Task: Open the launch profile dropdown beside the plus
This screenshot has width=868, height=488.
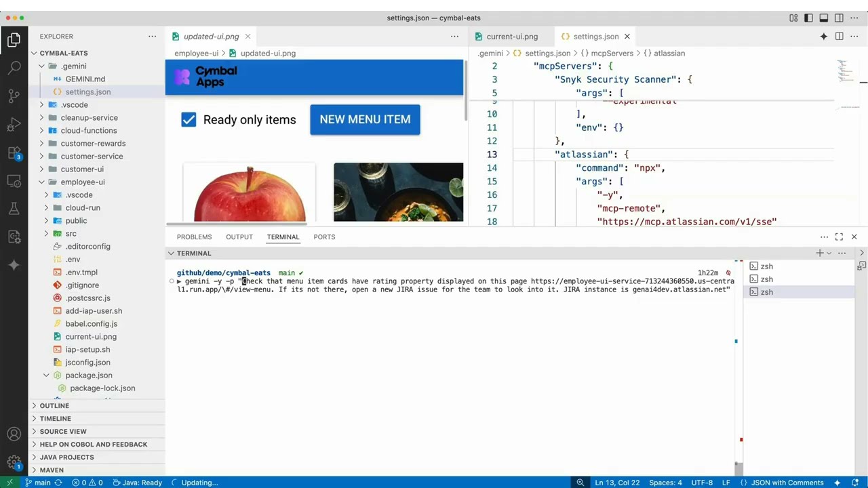Action: tap(829, 253)
